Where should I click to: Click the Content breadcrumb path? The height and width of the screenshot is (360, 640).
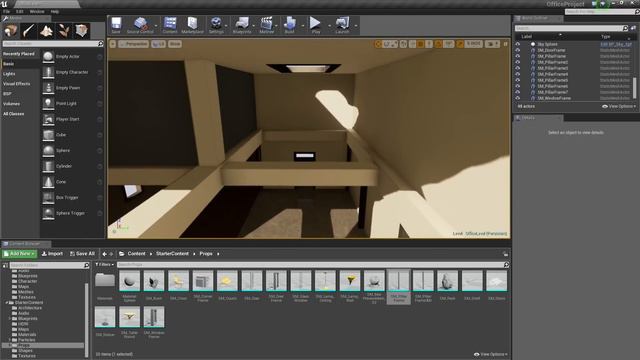(x=136, y=253)
